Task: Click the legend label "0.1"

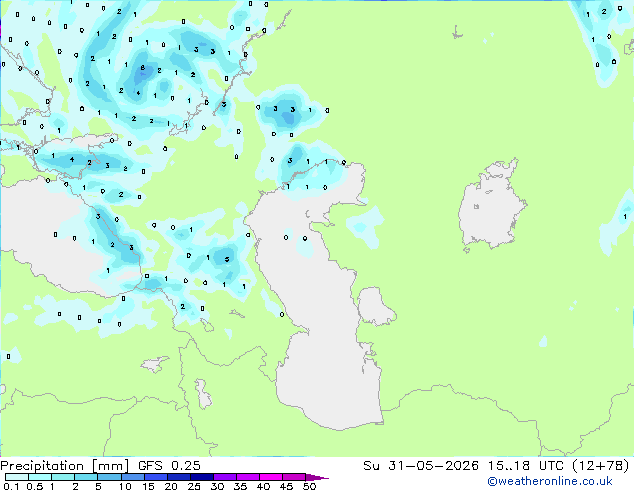Action: coord(12,486)
